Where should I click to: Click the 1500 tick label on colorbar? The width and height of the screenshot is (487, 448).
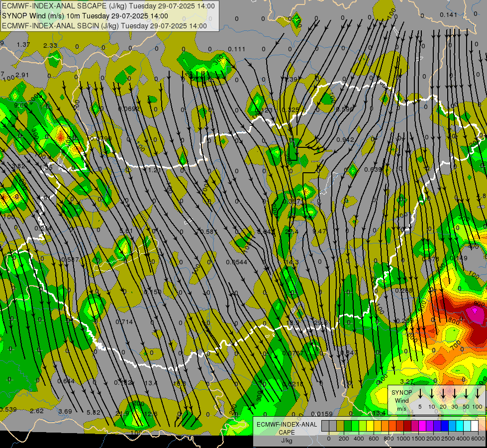(x=418, y=439)
